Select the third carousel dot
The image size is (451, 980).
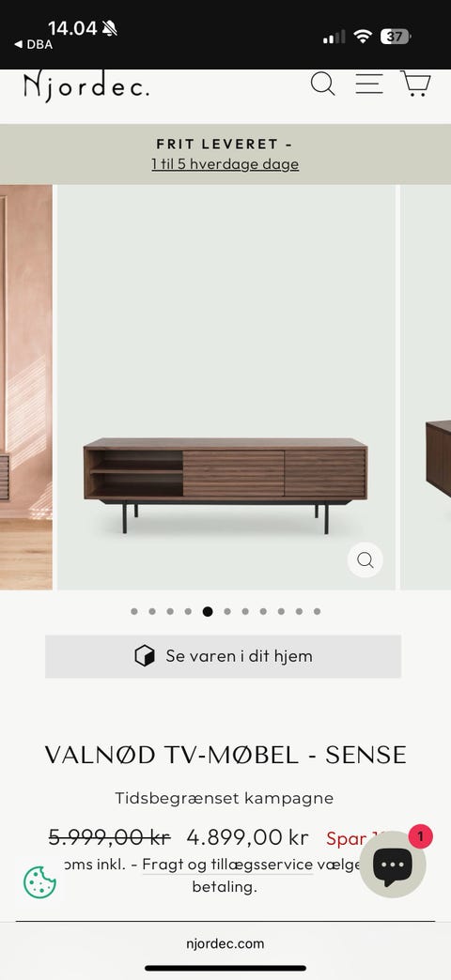pos(170,611)
